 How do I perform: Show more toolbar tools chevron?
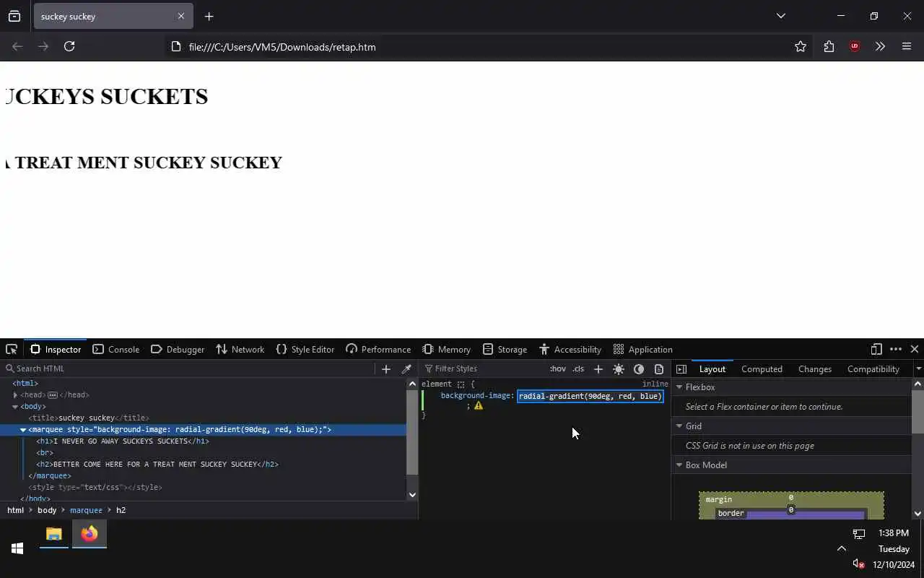[x=880, y=46]
